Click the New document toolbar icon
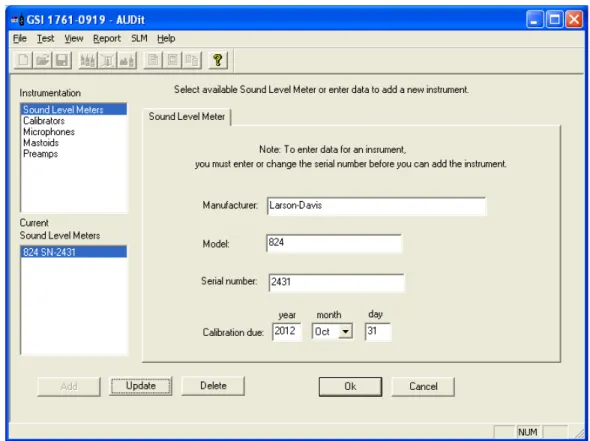Image resolution: width=590 pixels, height=441 pixels. pos(23,60)
